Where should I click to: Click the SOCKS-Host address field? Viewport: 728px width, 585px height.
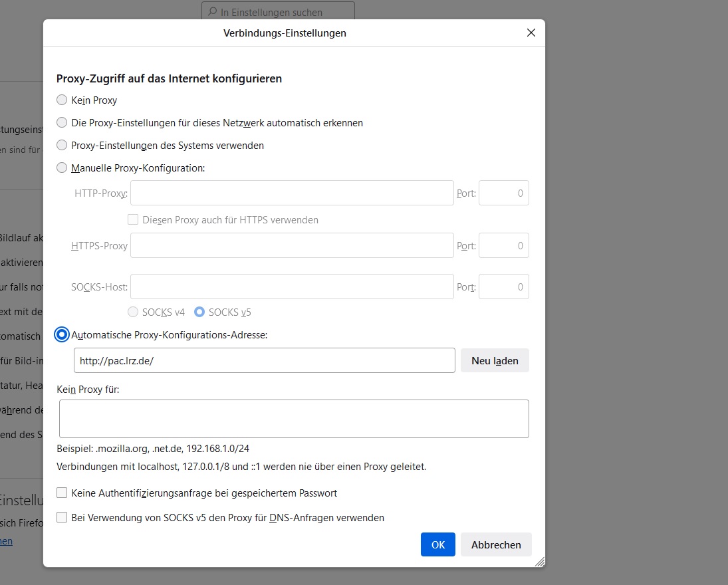tap(292, 287)
